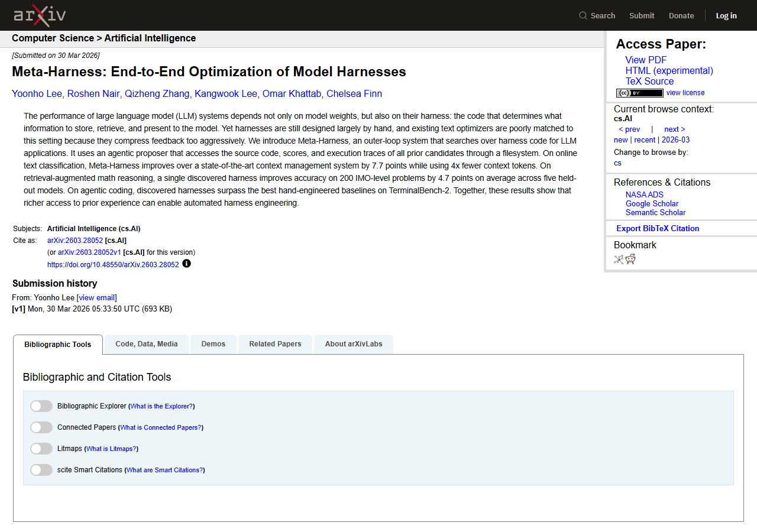Click What is Connected Papers? link

161,428
